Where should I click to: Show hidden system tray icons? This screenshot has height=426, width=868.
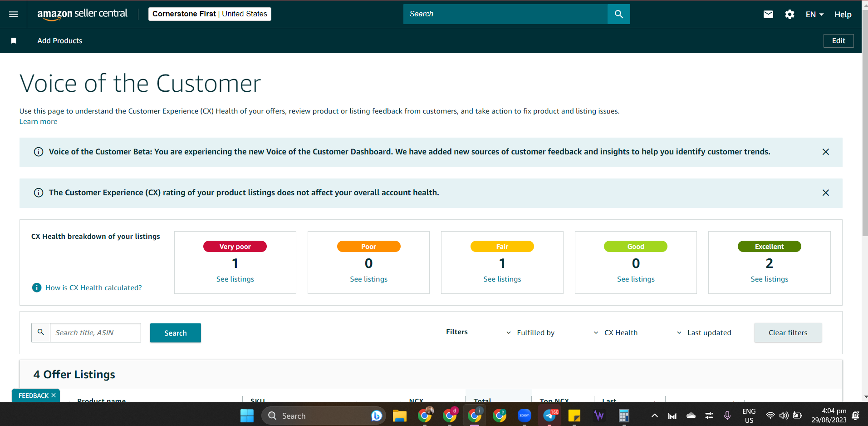click(x=654, y=416)
